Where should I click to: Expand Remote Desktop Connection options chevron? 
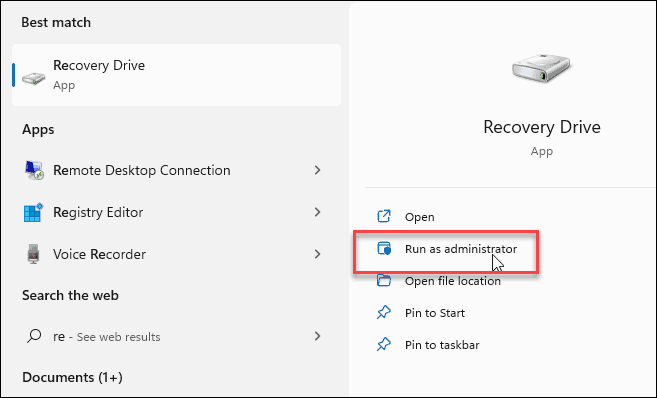(x=317, y=170)
